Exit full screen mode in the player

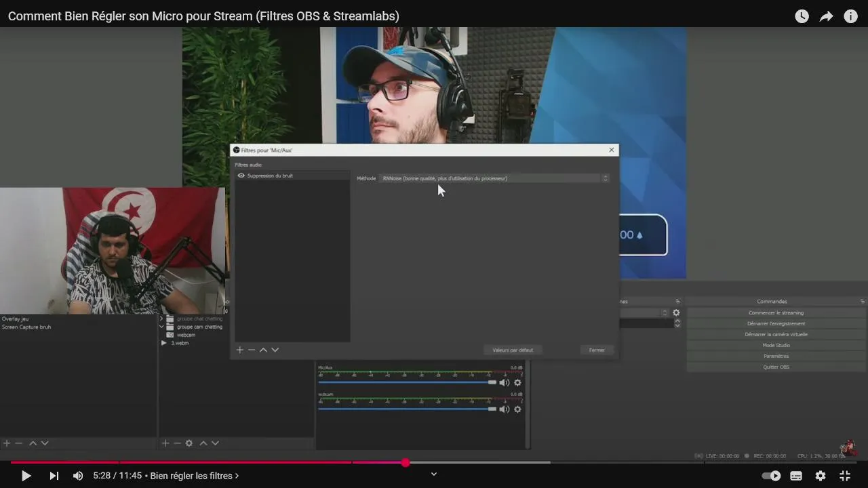click(x=845, y=476)
